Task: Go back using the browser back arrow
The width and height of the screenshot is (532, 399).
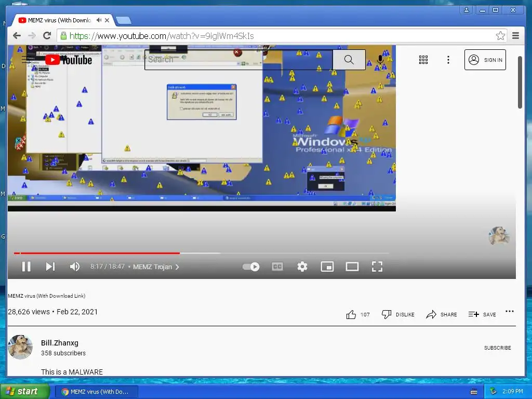Action: [x=17, y=36]
